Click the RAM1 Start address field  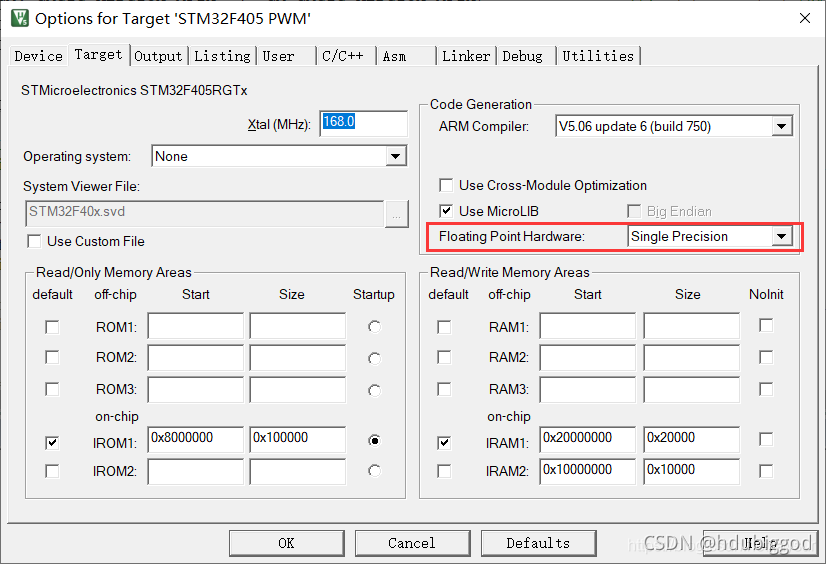[x=587, y=326]
